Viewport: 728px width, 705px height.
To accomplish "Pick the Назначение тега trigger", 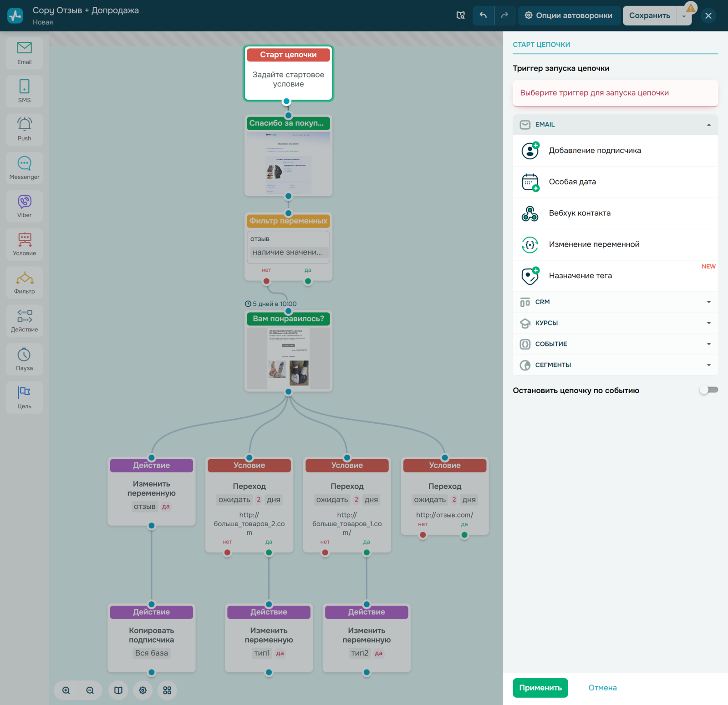I will (615, 276).
